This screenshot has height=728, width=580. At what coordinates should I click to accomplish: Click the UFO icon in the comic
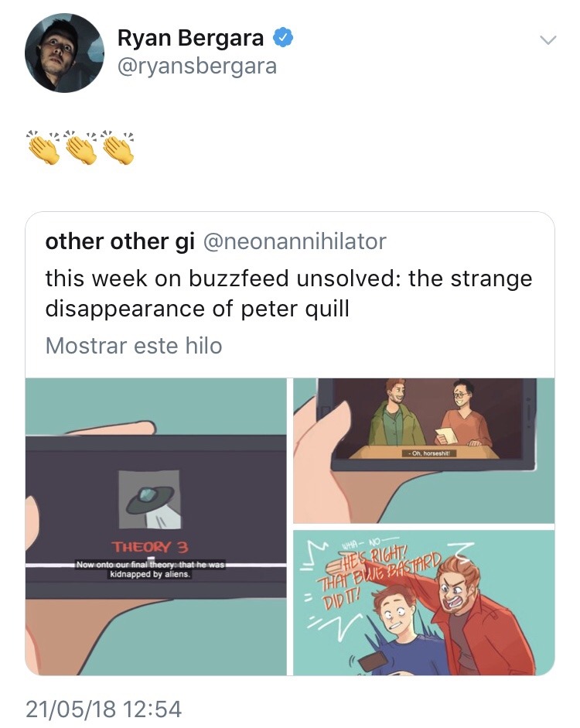click(x=149, y=500)
